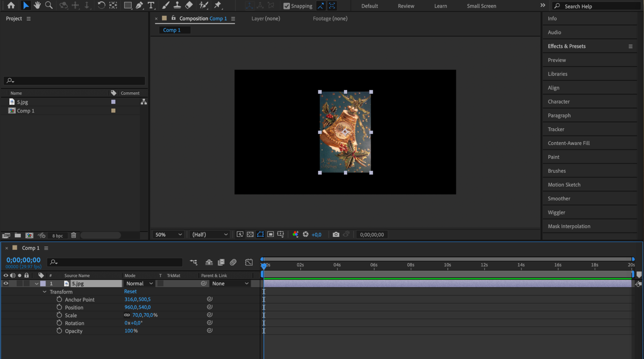Screen dimensions: 644x359
Task: Select the Pen tool
Action: coord(139,5)
